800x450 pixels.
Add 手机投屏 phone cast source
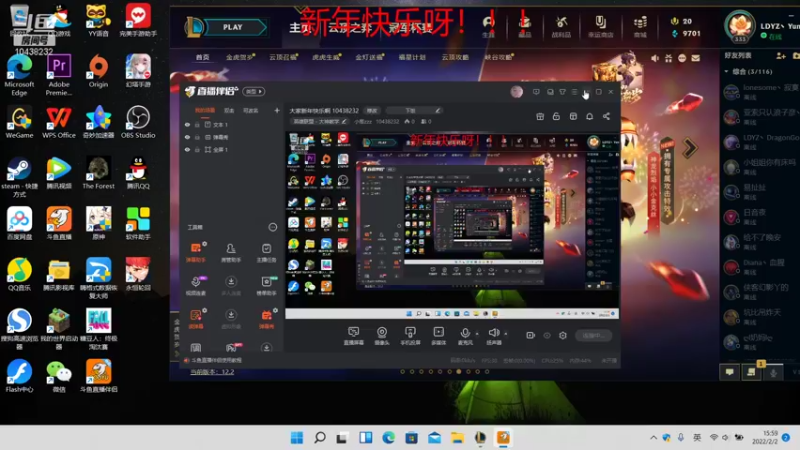(x=410, y=336)
